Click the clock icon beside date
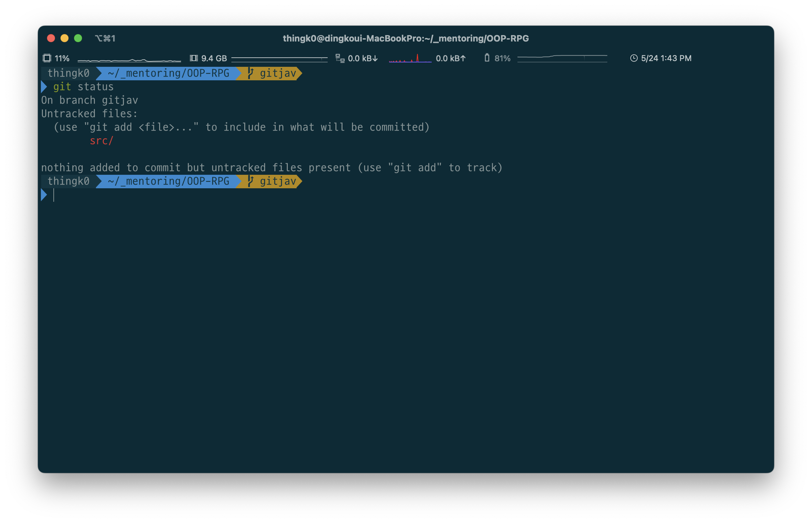Viewport: 812px width, 523px height. coord(634,58)
